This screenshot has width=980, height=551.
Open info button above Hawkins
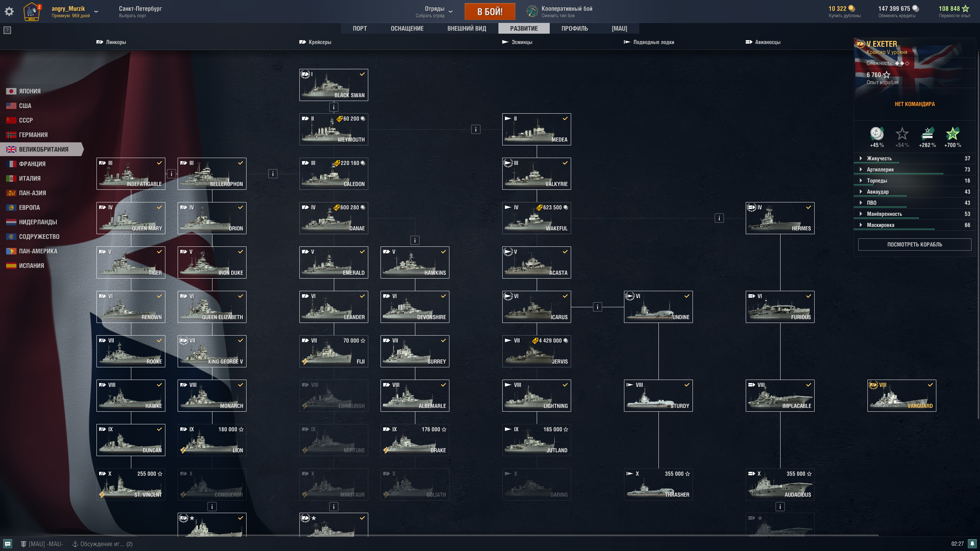point(415,240)
